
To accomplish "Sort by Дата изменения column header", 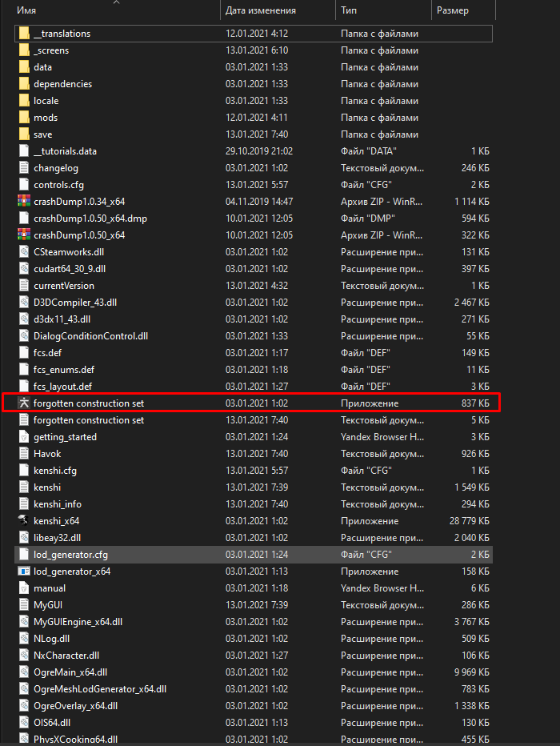I will (x=261, y=10).
